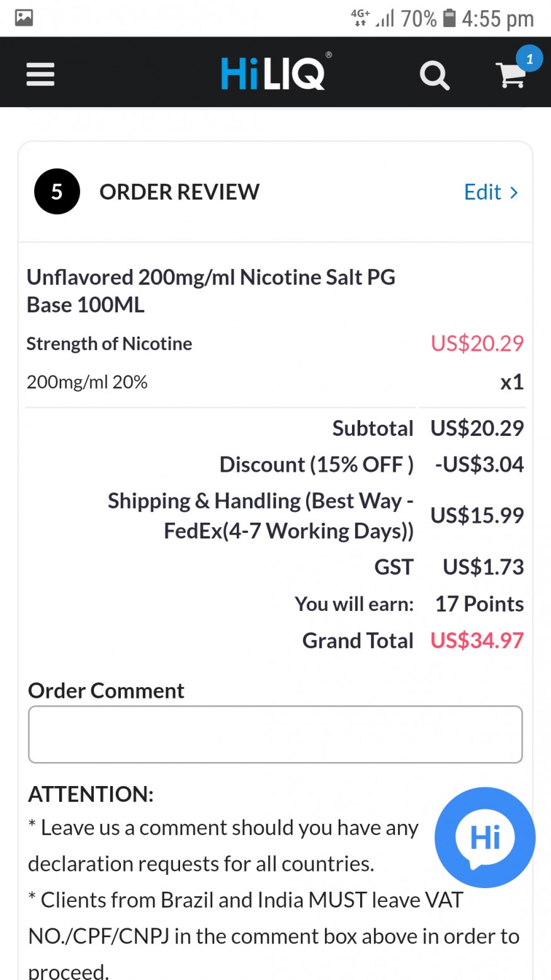The image size is (551, 980).
Task: Focus the Order Comment text box
Action: coord(275,734)
